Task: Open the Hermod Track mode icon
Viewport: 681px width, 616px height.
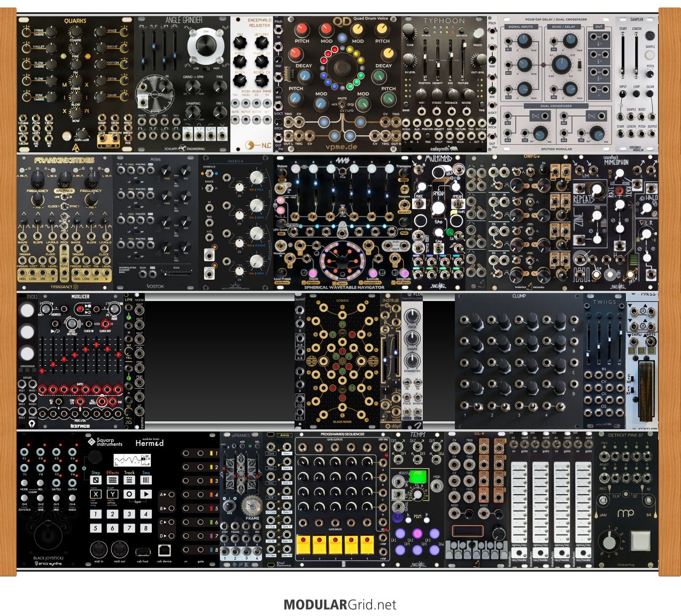Action: [x=129, y=480]
